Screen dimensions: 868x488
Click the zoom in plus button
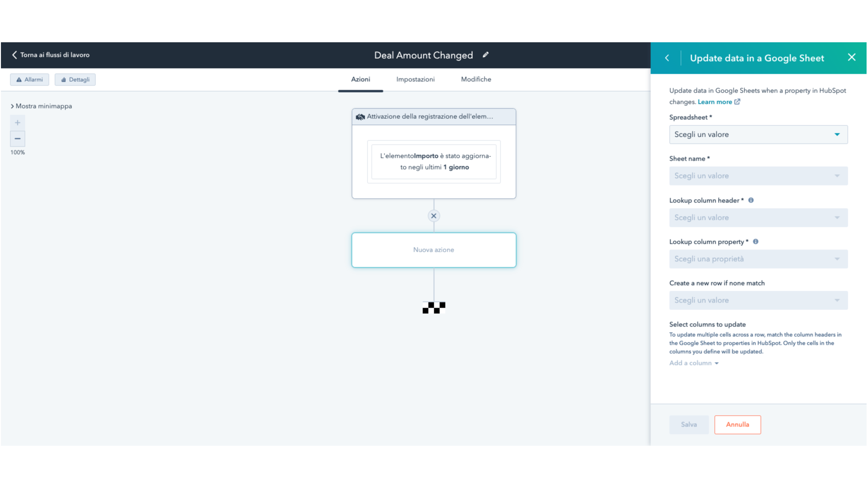click(17, 123)
